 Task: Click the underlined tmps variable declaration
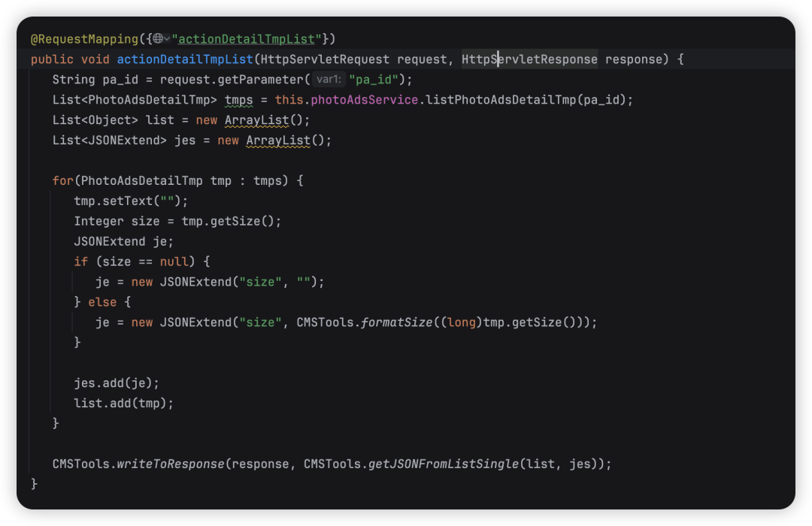[x=239, y=100]
